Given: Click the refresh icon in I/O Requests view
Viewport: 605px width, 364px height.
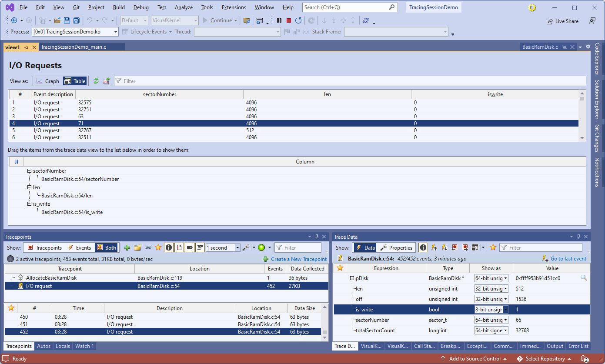Looking at the screenshot, I should [x=96, y=81].
